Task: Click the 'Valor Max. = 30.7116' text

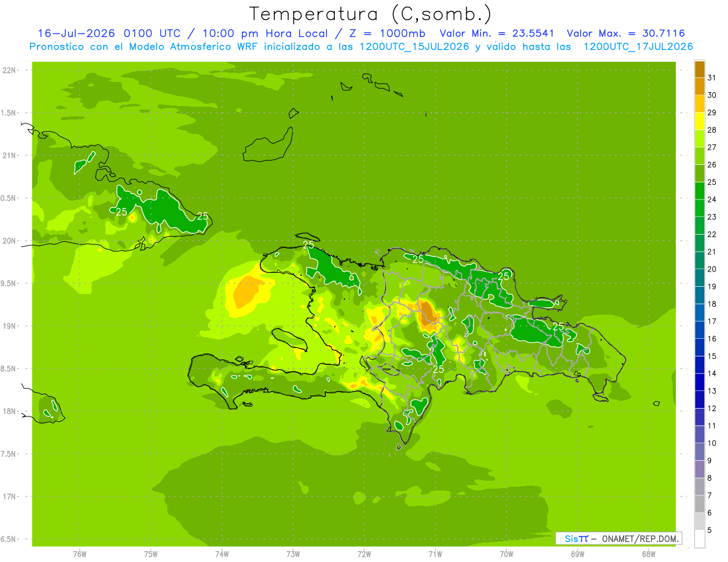Action: coord(626,33)
